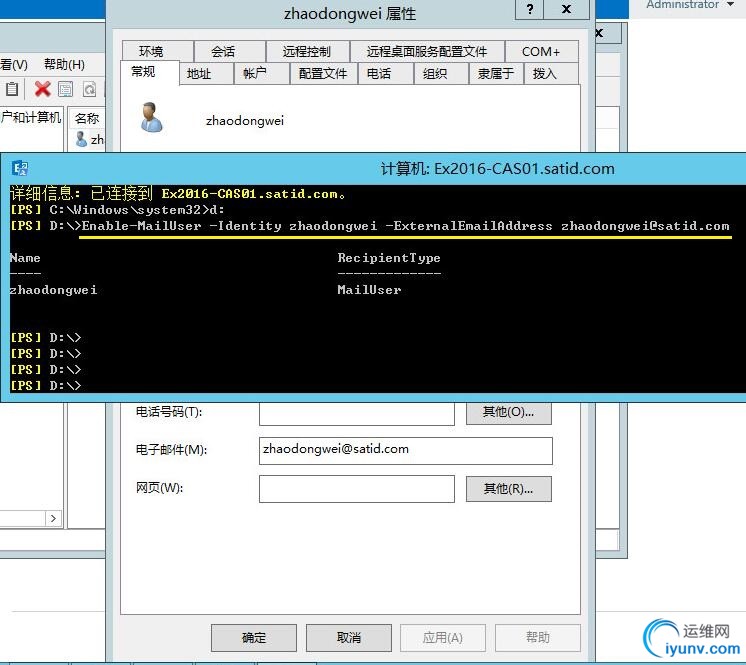Select the 常规 tab

coord(149,72)
